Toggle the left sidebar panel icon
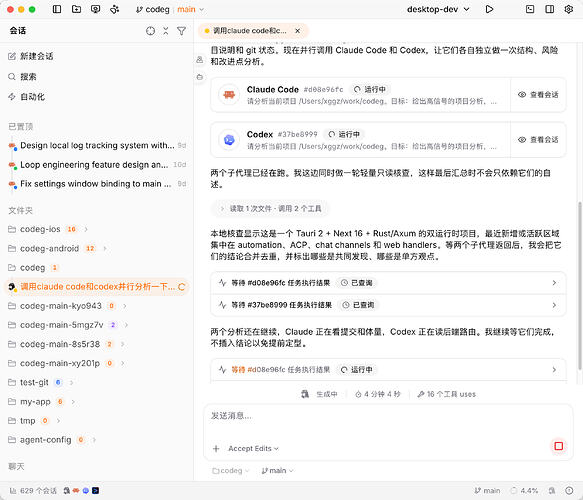Screen dimensions: 583x500 pyautogui.click(x=57, y=9)
